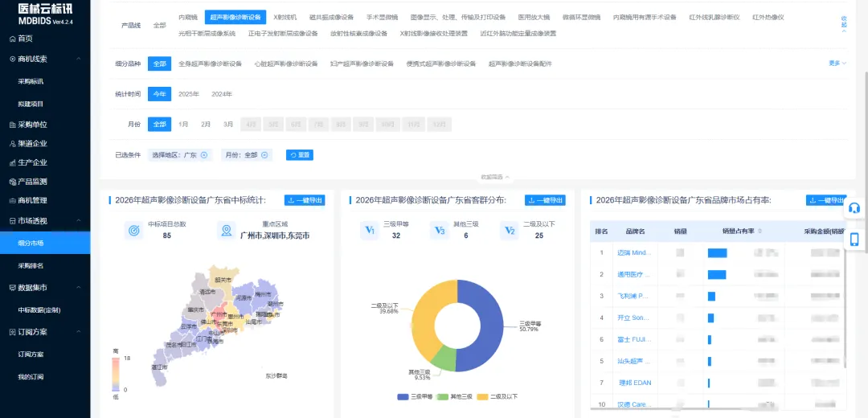This screenshot has height=418, width=868.
Task: Select the 2025年 statistics period option
Action: tap(189, 94)
